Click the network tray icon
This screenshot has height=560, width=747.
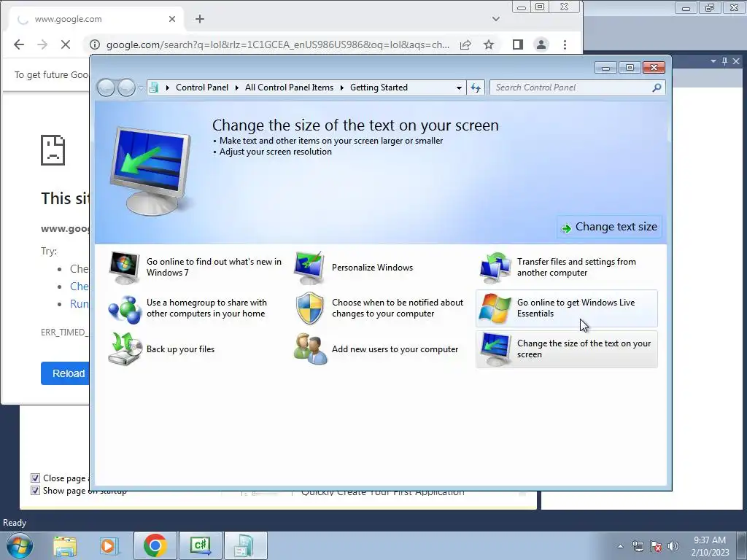[638, 546]
